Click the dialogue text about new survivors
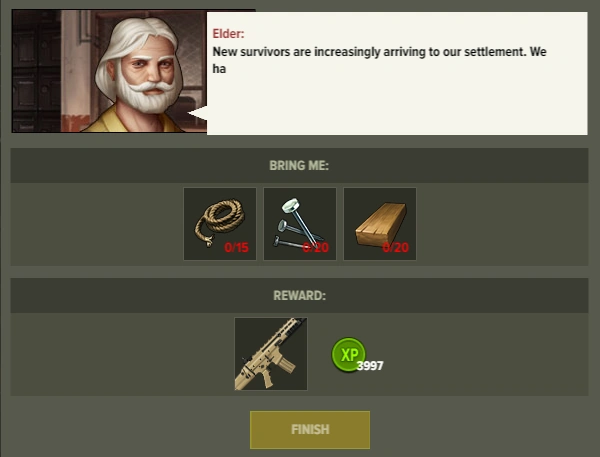The width and height of the screenshot is (600, 457). (379, 60)
